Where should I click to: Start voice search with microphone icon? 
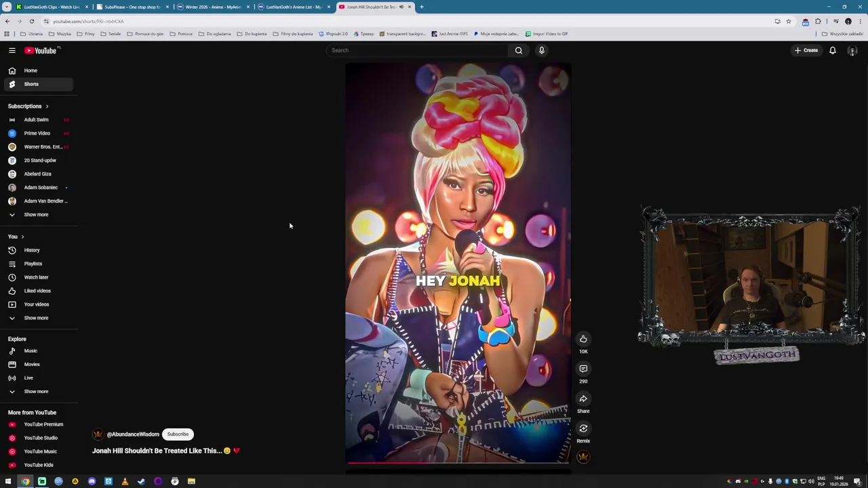[x=542, y=50]
